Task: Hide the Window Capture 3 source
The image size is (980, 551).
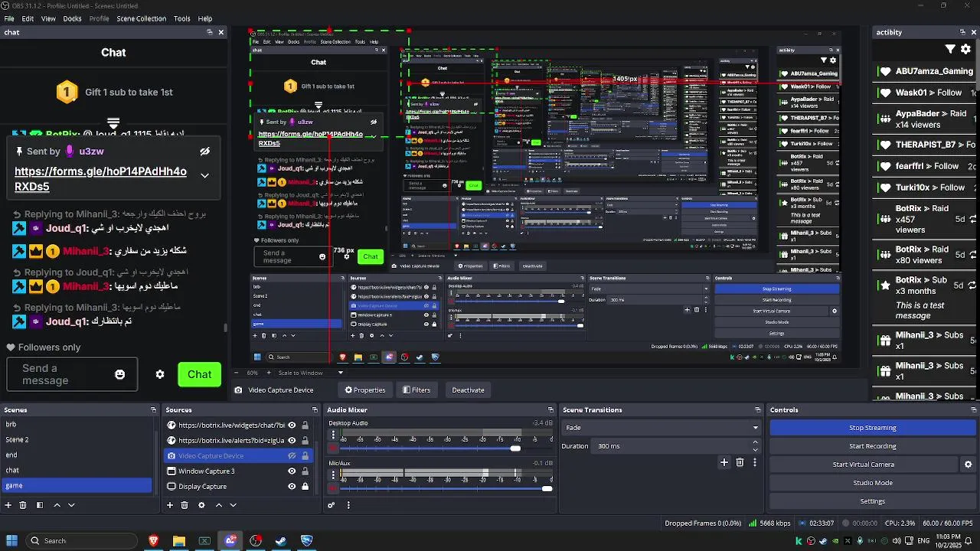Action: click(292, 471)
